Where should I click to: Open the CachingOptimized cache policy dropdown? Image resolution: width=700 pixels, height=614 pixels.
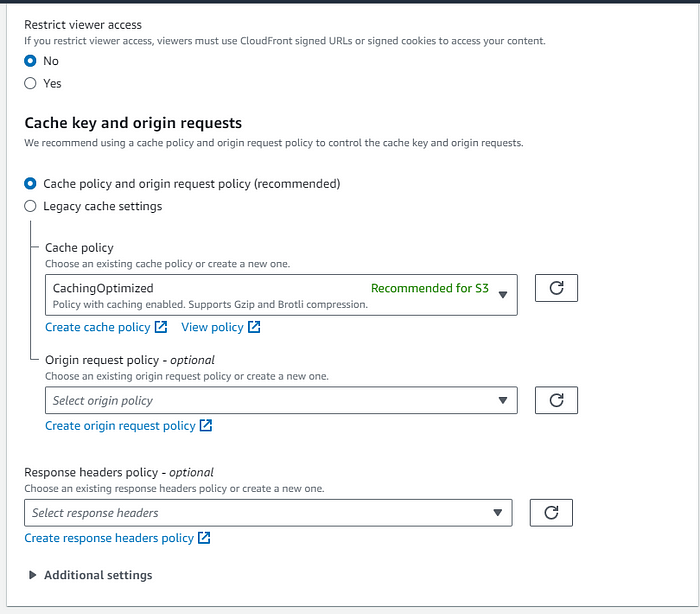pos(281,295)
